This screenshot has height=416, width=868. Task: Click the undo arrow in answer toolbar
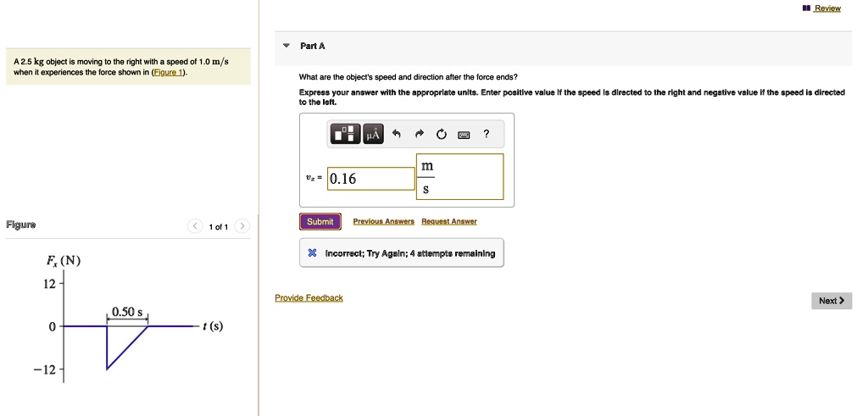396,134
